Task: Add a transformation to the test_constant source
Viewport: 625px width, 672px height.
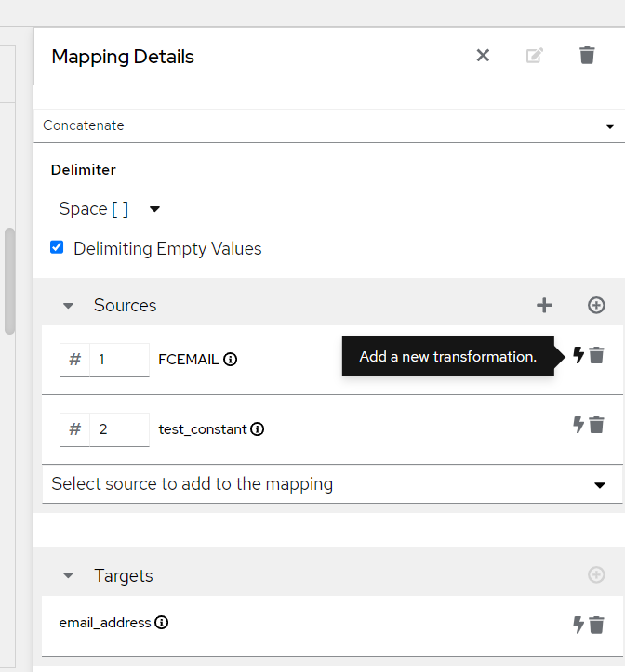Action: point(578,425)
